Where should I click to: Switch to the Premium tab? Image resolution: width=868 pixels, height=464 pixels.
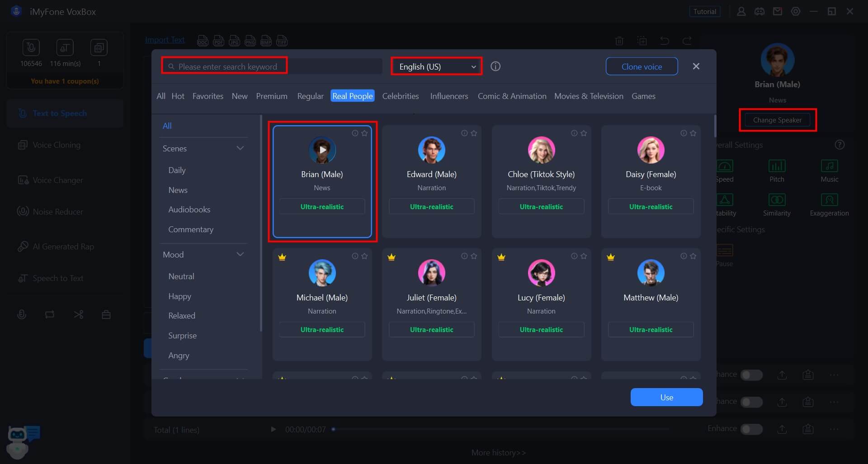272,96
